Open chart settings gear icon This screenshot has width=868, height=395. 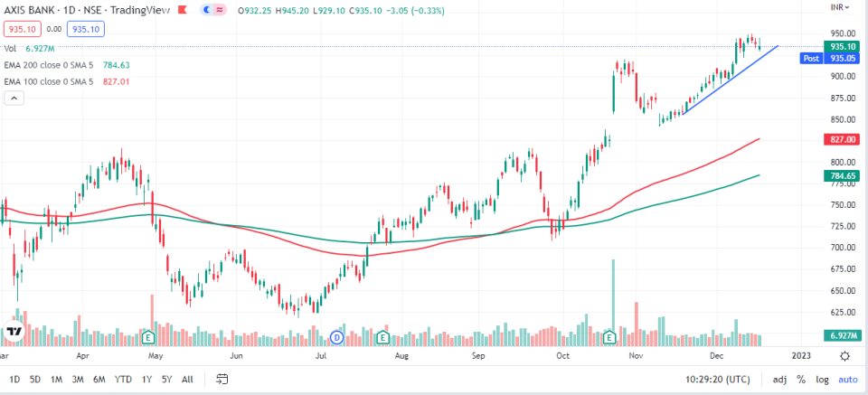click(844, 355)
